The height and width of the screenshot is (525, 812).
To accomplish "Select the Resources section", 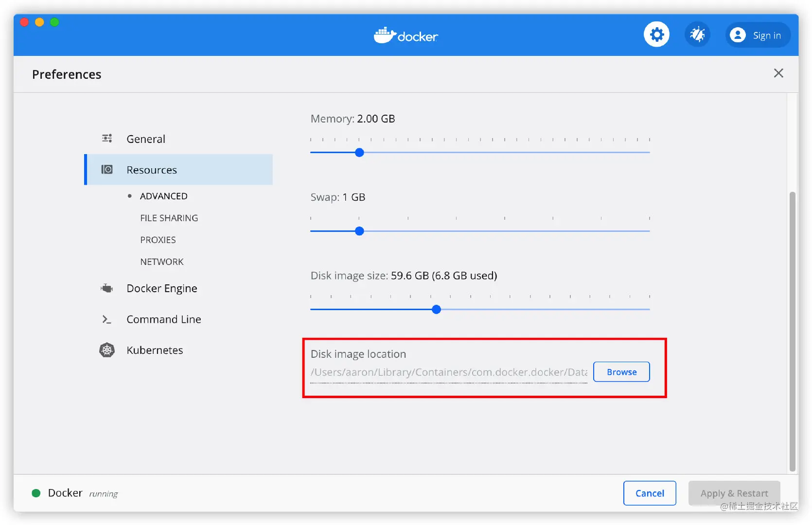I will (179, 170).
